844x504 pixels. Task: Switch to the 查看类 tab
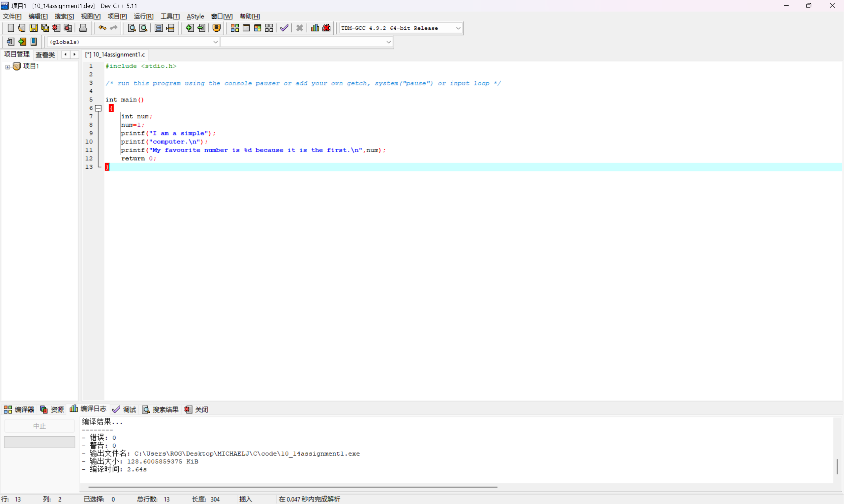coord(45,55)
